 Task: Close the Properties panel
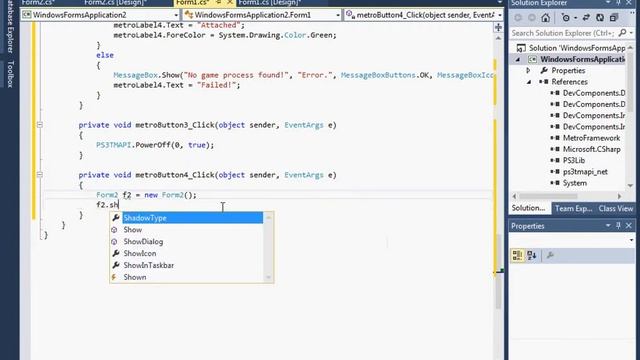pos(629,226)
